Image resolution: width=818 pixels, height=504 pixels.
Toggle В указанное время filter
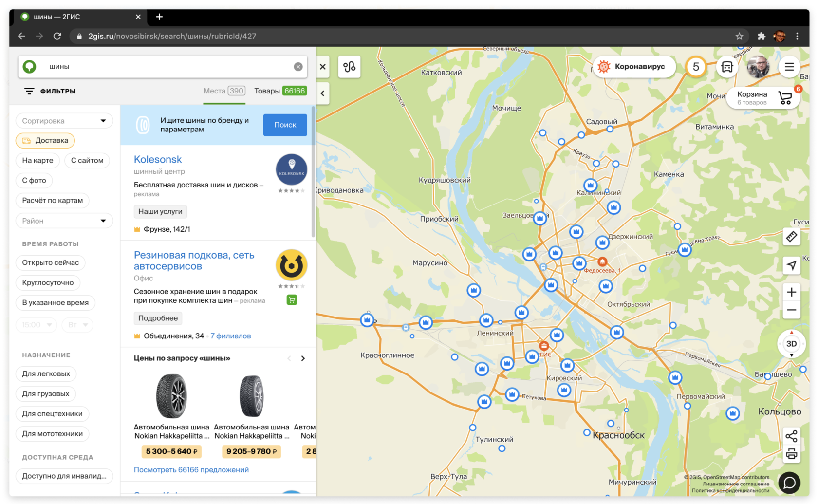[x=56, y=303]
